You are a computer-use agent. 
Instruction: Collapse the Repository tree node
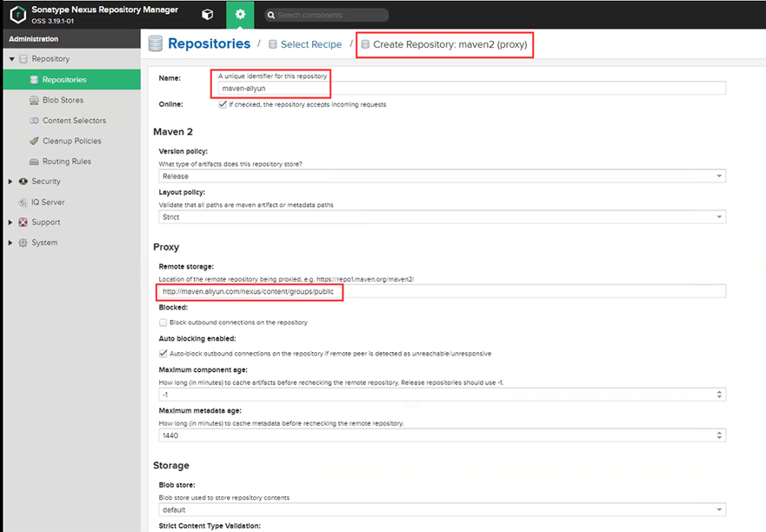point(11,59)
